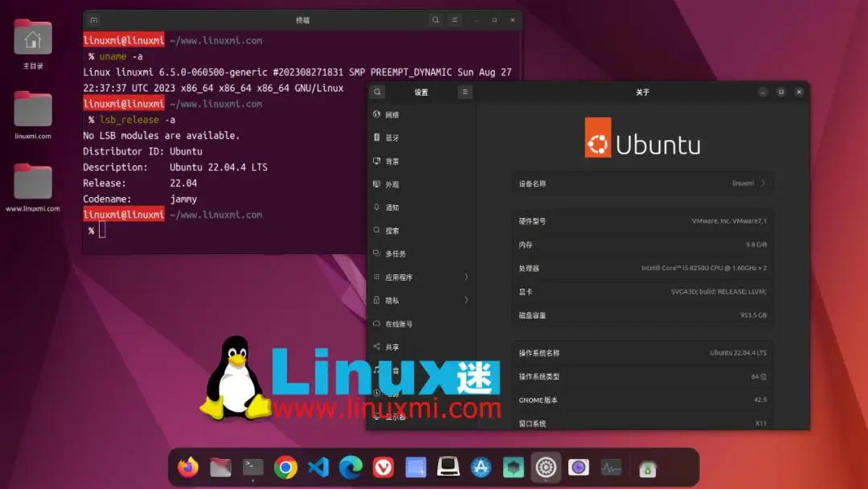Image resolution: width=868 pixels, height=489 pixels.
Task: Open the blue round 'A' dock icon
Action: click(x=481, y=467)
